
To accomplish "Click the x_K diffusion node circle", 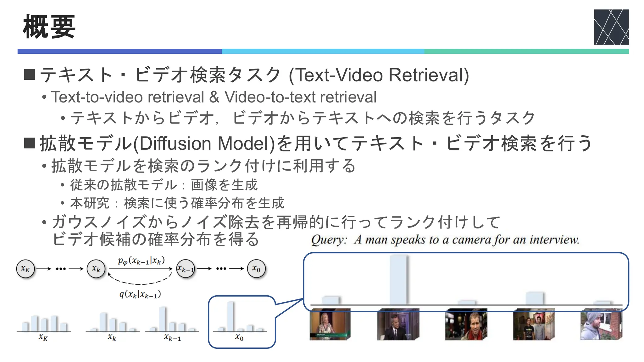I will (25, 269).
